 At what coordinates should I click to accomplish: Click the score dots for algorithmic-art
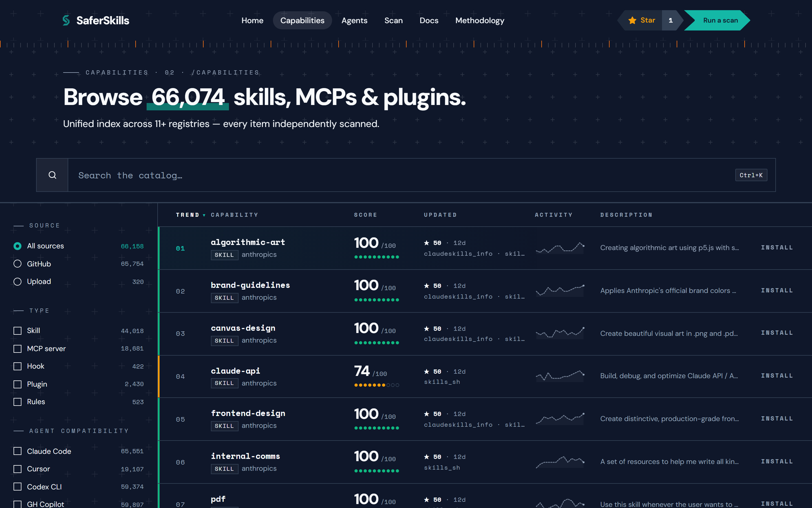tap(376, 257)
